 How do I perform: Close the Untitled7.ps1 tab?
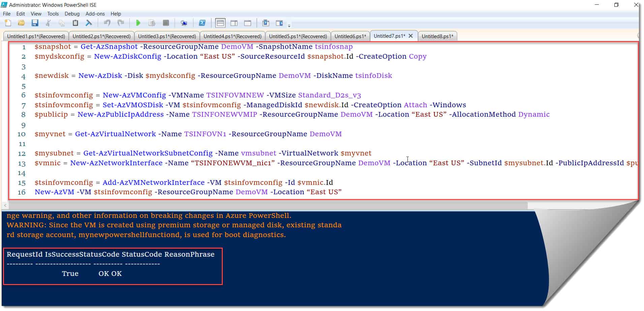[x=411, y=35]
